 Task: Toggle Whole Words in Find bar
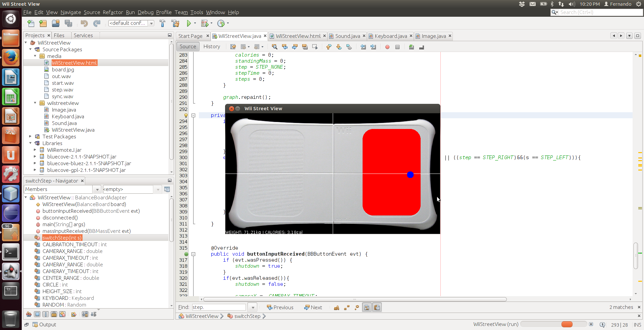tap(347, 308)
